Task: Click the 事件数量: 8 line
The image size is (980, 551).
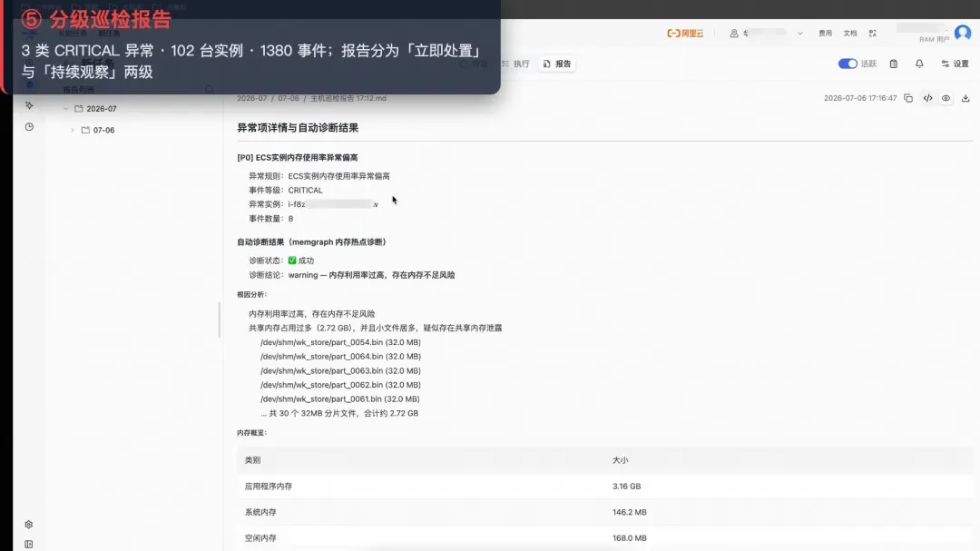Action: 270,219
